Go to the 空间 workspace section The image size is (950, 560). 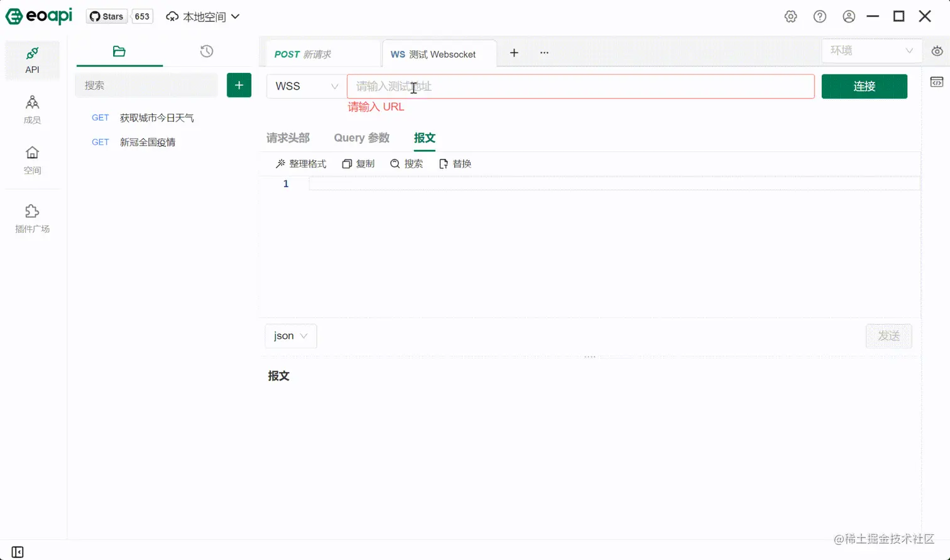pyautogui.click(x=32, y=160)
